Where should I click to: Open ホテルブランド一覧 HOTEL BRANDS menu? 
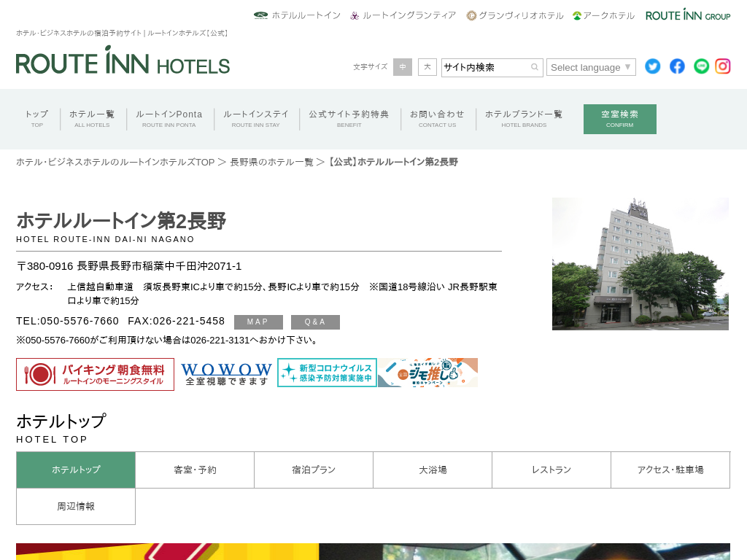[x=524, y=119]
